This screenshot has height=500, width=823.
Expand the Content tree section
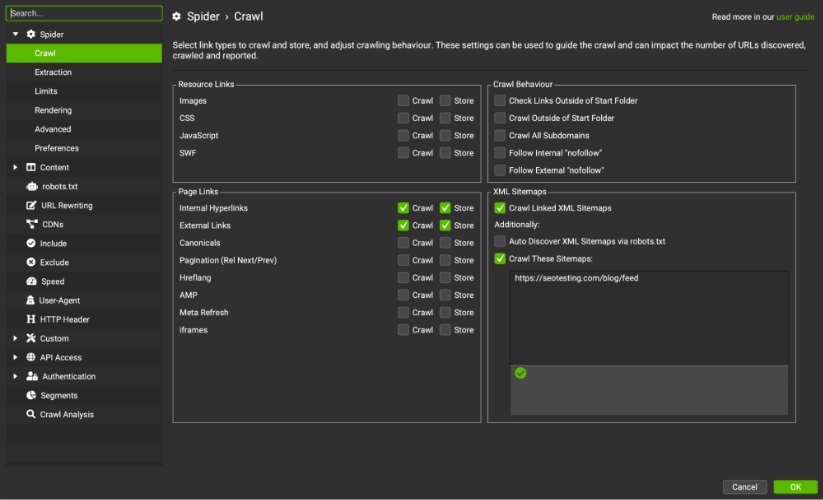15,167
